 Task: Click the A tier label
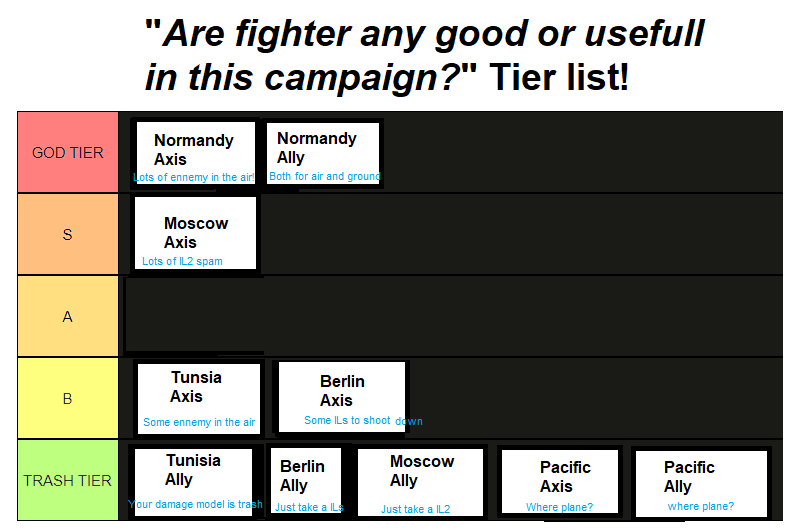[68, 317]
